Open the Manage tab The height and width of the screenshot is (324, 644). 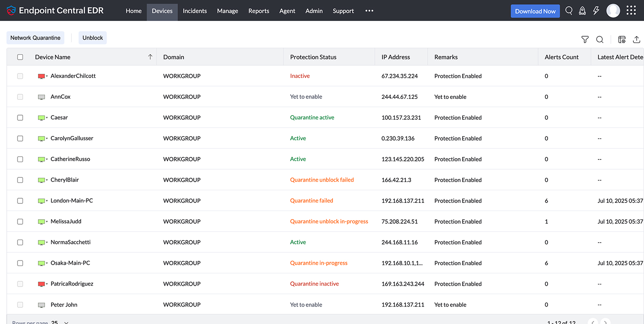[x=227, y=11]
